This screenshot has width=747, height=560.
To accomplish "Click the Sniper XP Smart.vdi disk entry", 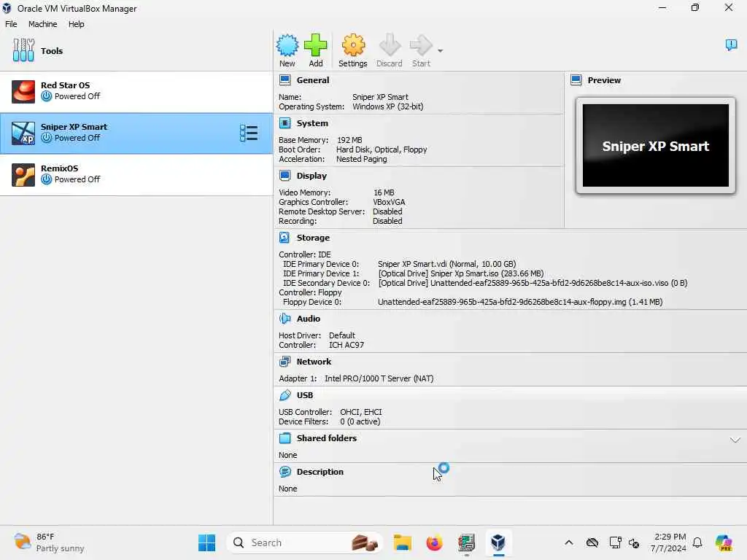I will 447,264.
